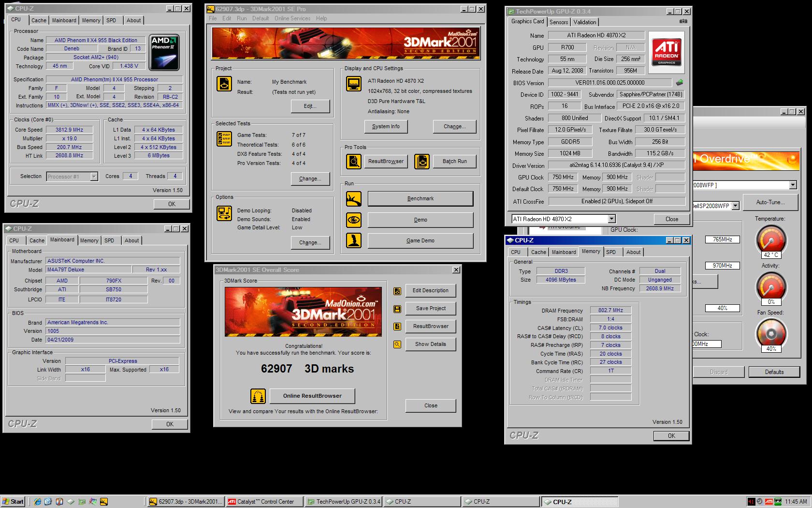This screenshot has width=812, height=508.
Task: Open the Run menu in 3DMark2001
Action: [242, 18]
